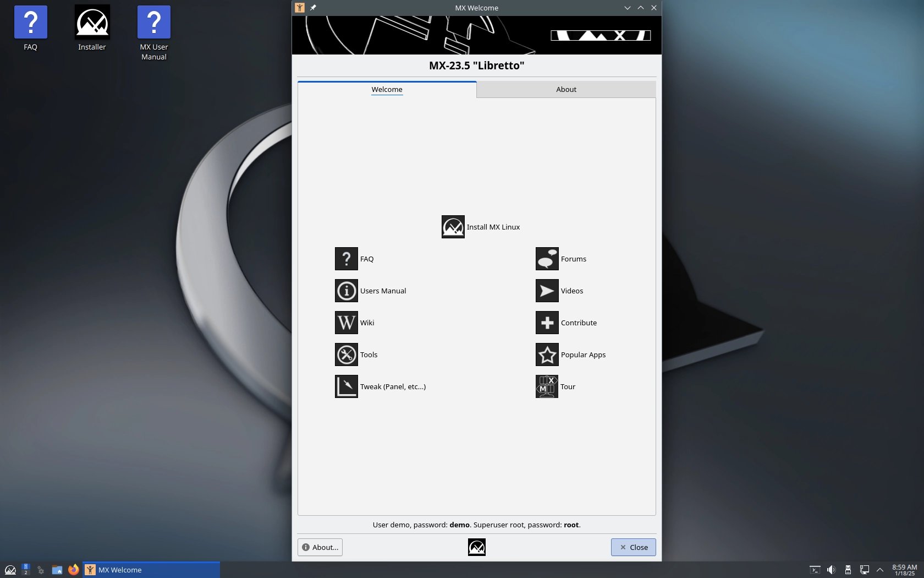Maximize the MX Welcome window

(640, 8)
